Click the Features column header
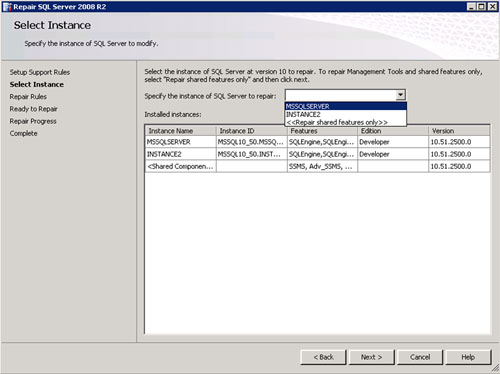This screenshot has height=374, width=500. pos(322,131)
